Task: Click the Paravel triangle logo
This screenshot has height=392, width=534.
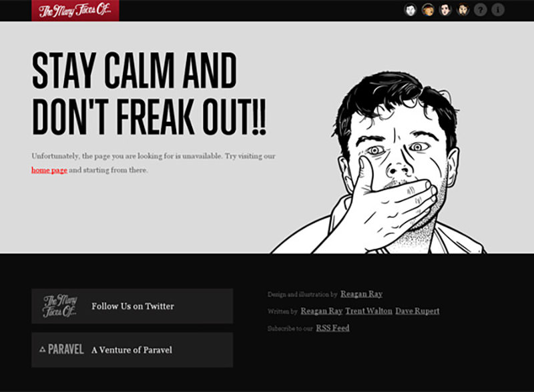Action: pos(42,349)
